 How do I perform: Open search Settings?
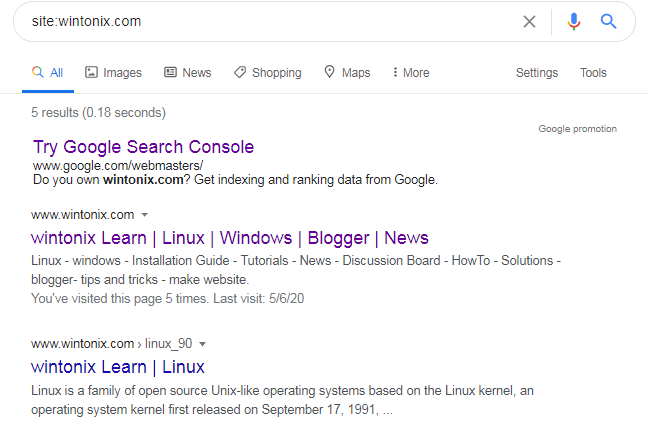point(537,73)
